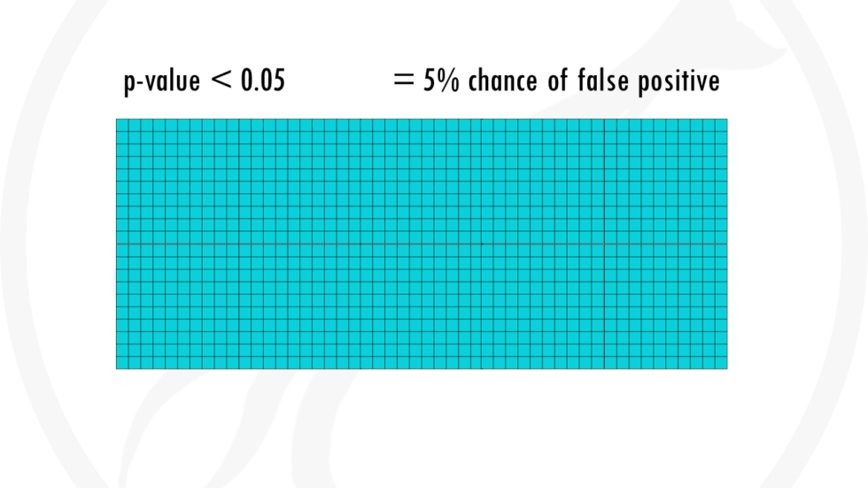This screenshot has height=488, width=868.
Task: Click the grid's left edge at the midline
Action: (116, 244)
